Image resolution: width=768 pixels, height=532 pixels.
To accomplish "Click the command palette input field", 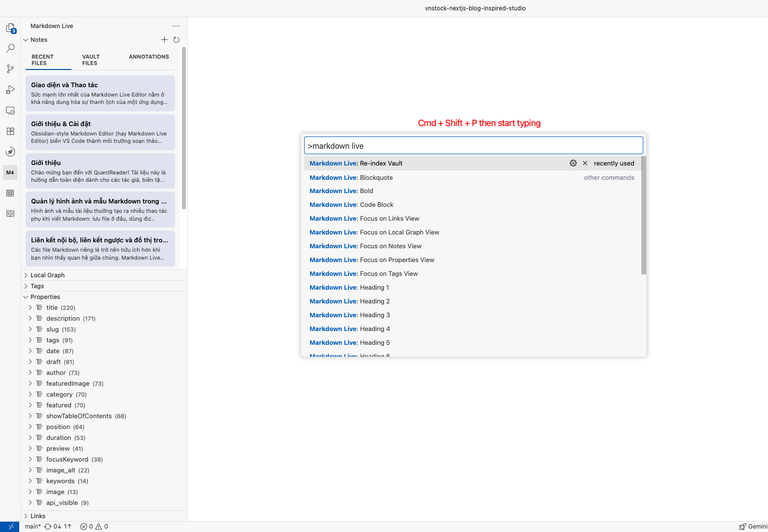I will [x=474, y=146].
